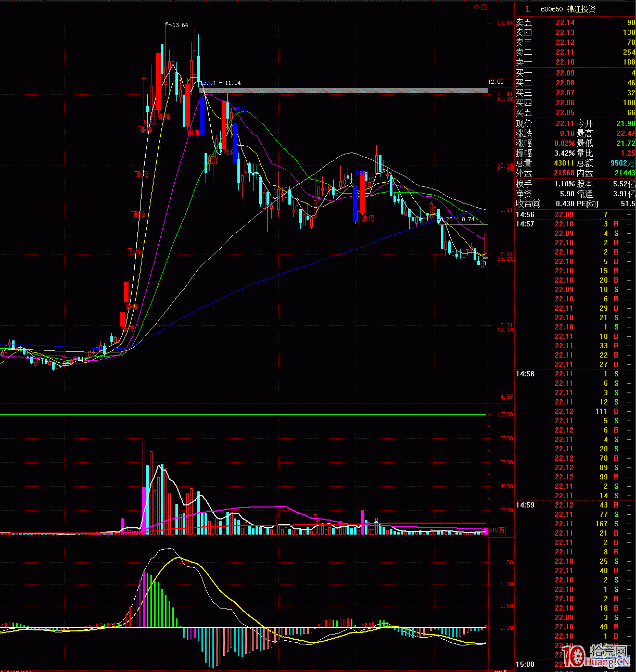Click the 10000 volume axis label

[505, 414]
